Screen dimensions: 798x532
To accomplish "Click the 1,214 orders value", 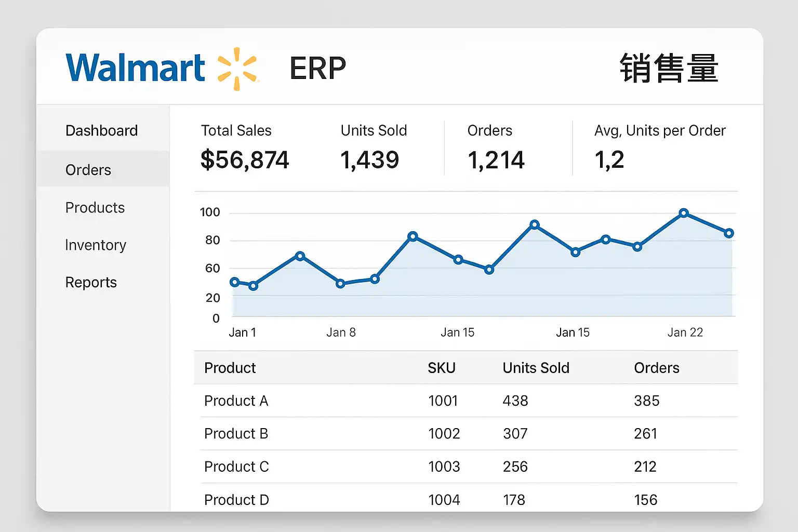I will tap(496, 159).
